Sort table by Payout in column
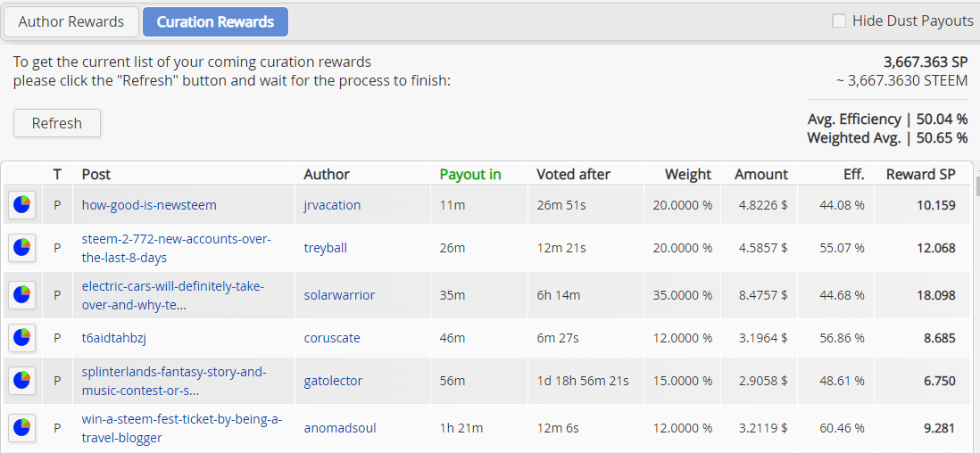The image size is (980, 453). [470, 174]
